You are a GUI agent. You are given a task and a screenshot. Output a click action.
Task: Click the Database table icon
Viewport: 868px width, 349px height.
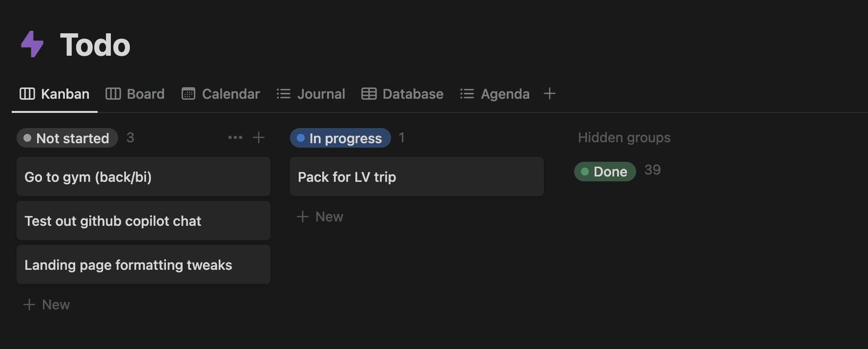pos(369,93)
